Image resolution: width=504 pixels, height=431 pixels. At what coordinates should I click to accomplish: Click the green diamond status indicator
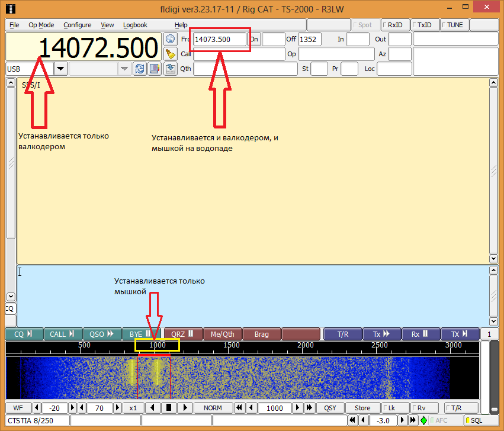[423, 420]
